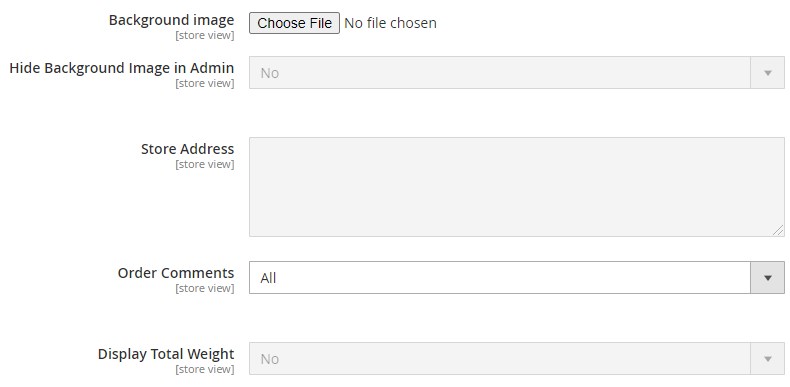Click the Display Total Weight field label

[x=166, y=354]
